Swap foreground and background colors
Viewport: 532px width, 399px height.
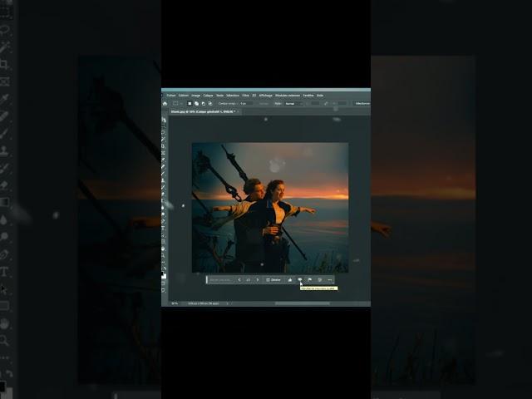165,268
